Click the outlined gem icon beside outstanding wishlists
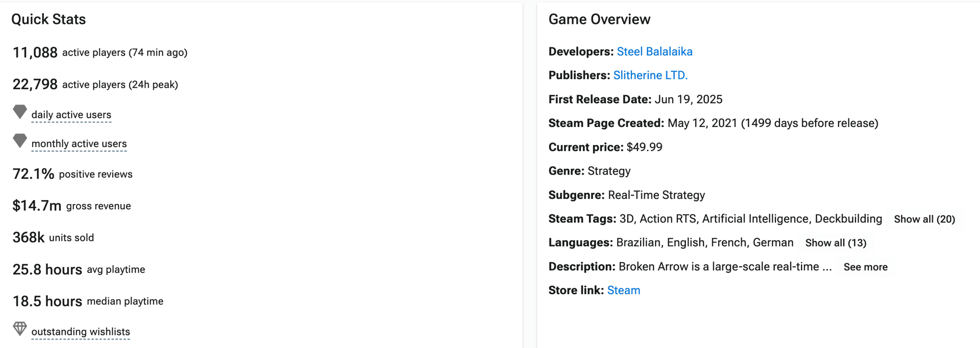The width and height of the screenshot is (980, 348). point(20,329)
